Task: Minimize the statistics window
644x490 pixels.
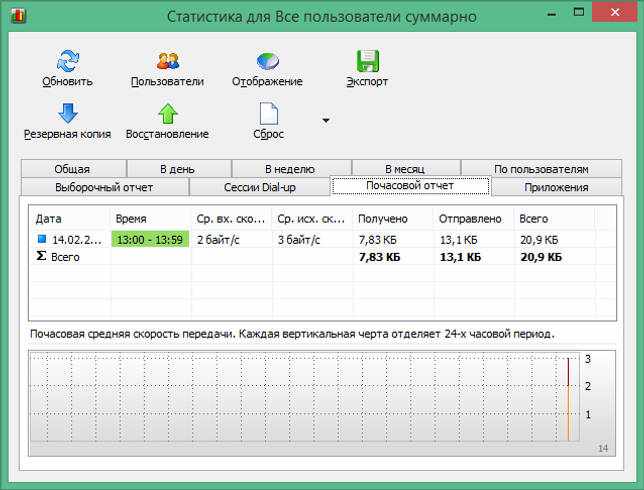Action: (552, 13)
